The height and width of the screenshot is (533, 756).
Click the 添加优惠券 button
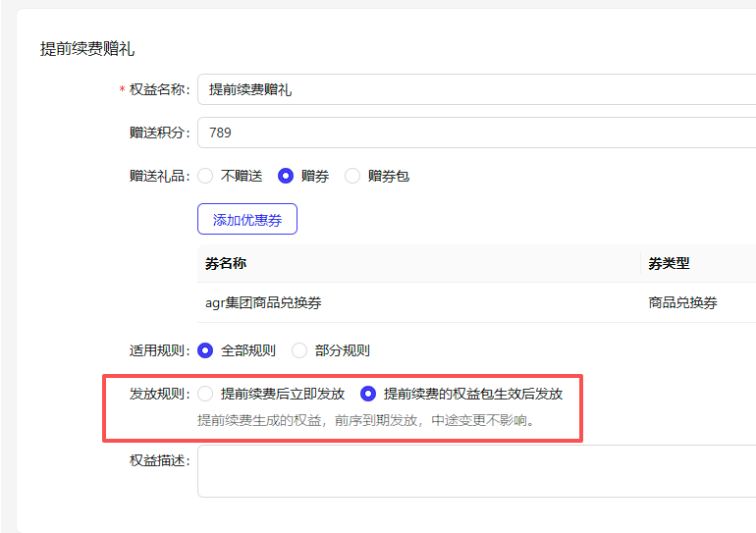pyautogui.click(x=247, y=220)
